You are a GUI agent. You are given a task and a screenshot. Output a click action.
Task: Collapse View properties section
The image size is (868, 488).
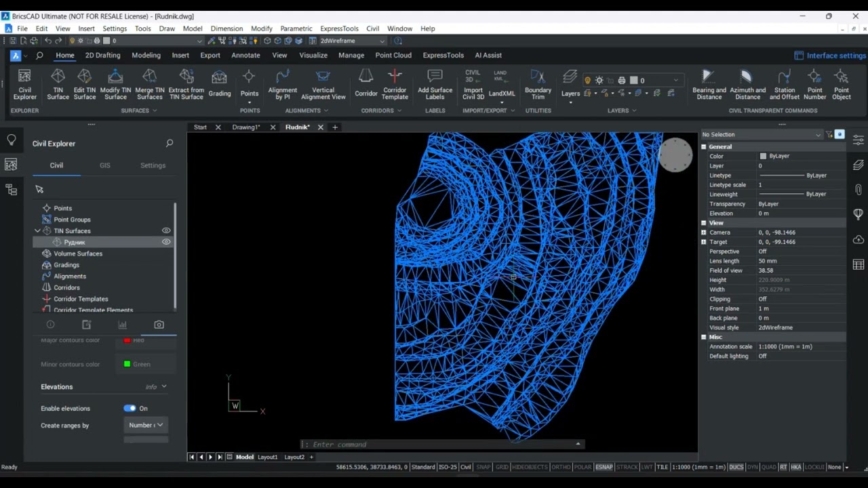click(703, 222)
